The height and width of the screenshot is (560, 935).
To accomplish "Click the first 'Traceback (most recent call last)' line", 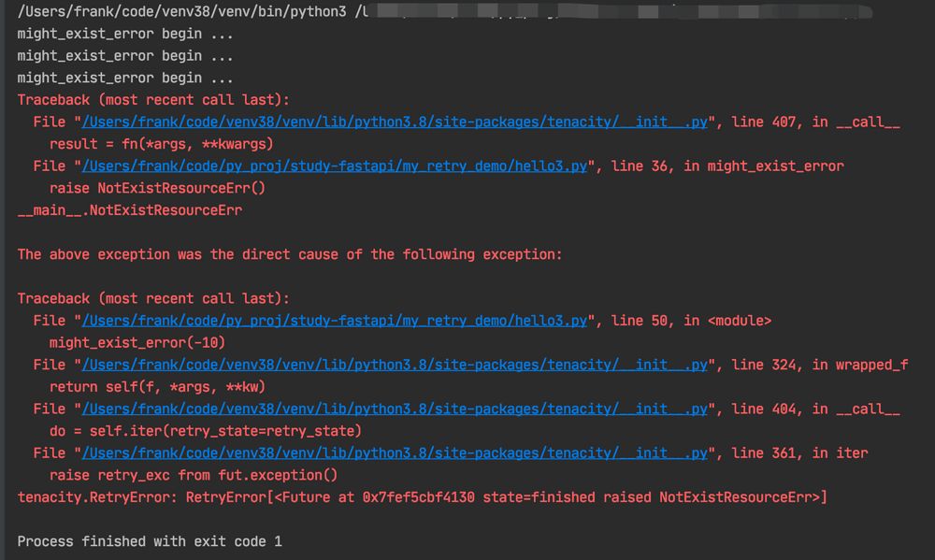I will 153,100.
